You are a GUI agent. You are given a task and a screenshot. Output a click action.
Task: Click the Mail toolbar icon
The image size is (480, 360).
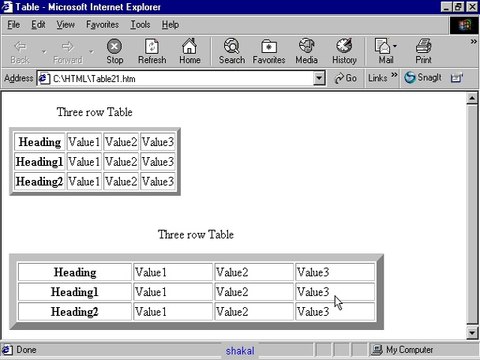point(382,46)
